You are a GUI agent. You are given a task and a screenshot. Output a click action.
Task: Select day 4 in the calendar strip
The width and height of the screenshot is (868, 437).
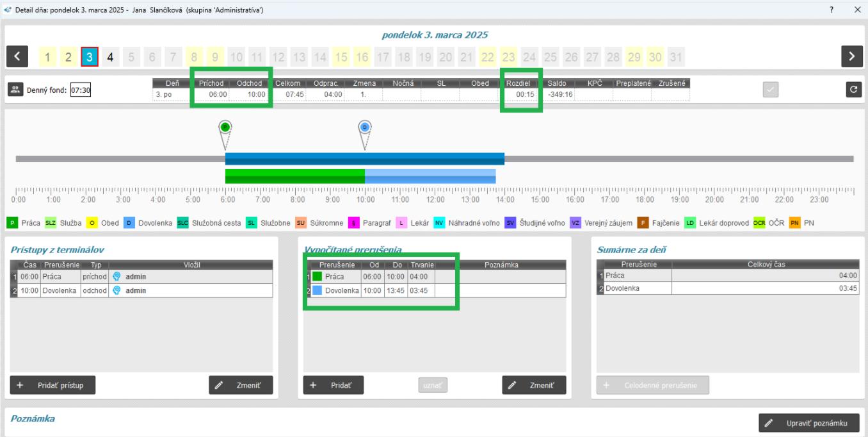point(110,57)
